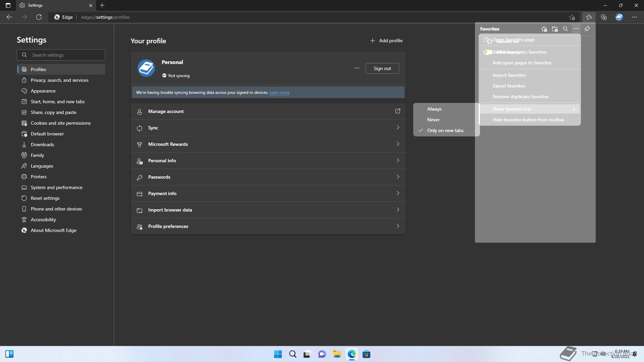This screenshot has height=362, width=644.
Task: Click the Favorites toolbar button
Action: (x=589, y=17)
